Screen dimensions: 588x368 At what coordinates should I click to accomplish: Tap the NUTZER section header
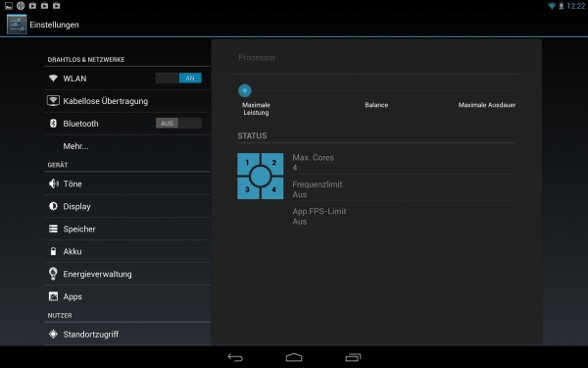click(60, 315)
